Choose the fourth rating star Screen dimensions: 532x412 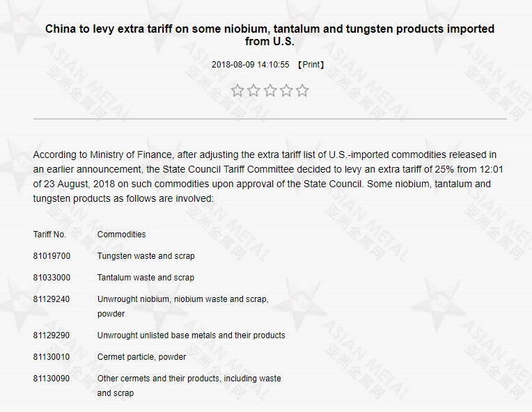pyautogui.click(x=286, y=90)
